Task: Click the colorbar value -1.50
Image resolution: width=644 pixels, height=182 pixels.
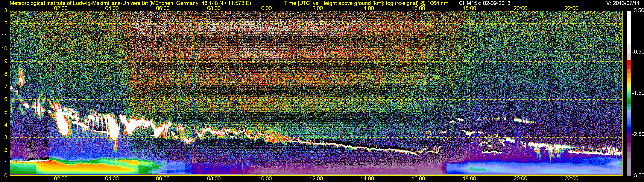Action: tap(638, 93)
